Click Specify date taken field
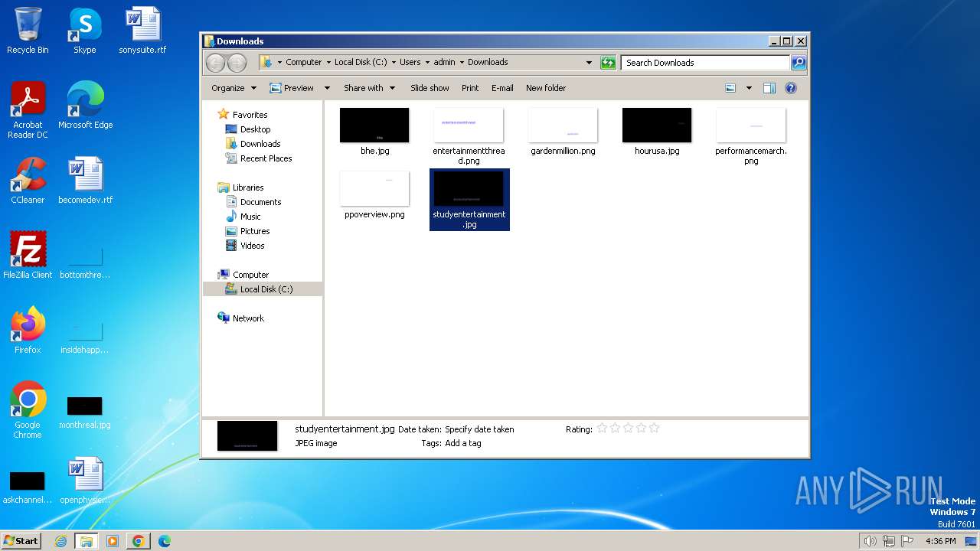The width and height of the screenshot is (980, 551). click(479, 429)
